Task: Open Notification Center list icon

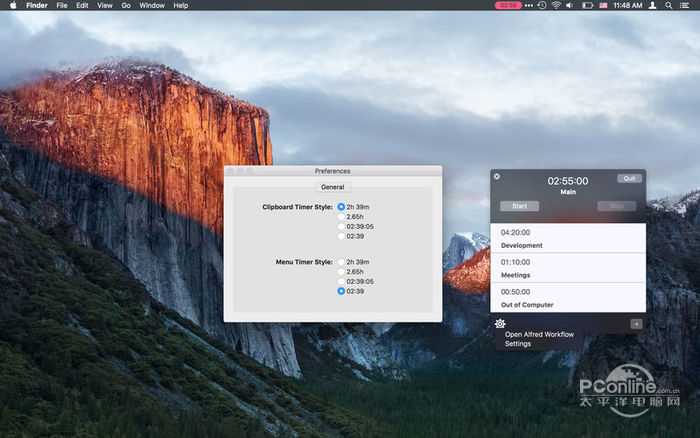Action: coord(685,5)
